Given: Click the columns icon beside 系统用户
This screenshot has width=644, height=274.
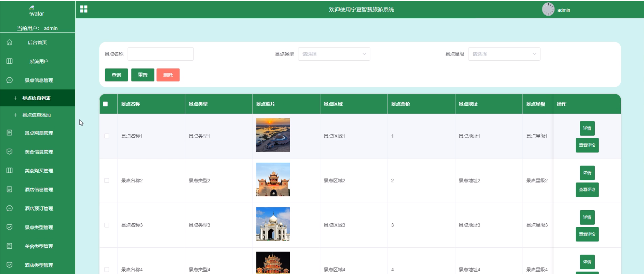Looking at the screenshot, I should click(9, 61).
